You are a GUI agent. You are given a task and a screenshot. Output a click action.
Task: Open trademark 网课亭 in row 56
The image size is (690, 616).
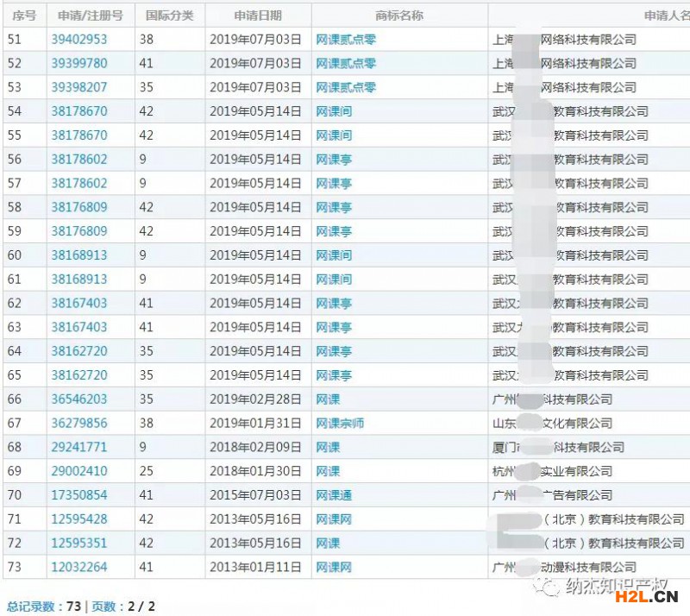(x=334, y=160)
